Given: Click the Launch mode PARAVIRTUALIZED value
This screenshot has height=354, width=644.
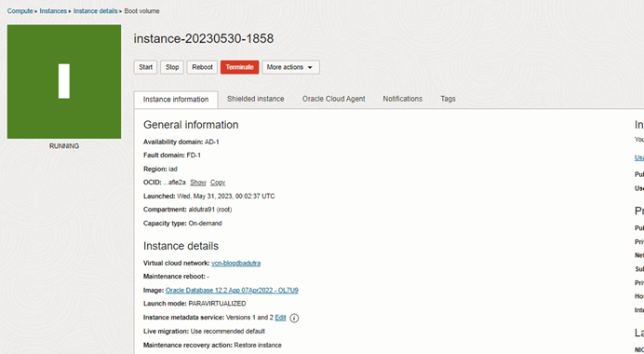Looking at the screenshot, I should [x=217, y=304].
